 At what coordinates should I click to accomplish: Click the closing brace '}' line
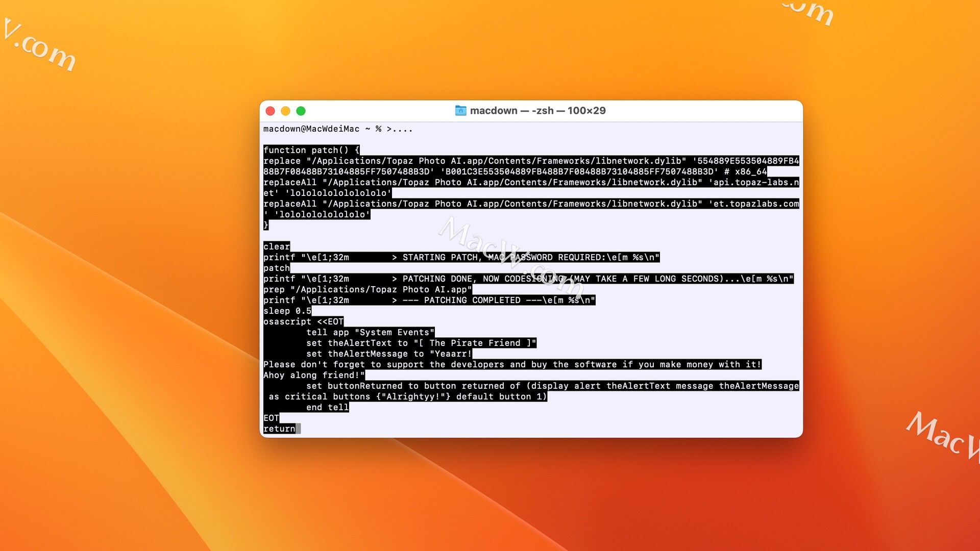click(266, 225)
